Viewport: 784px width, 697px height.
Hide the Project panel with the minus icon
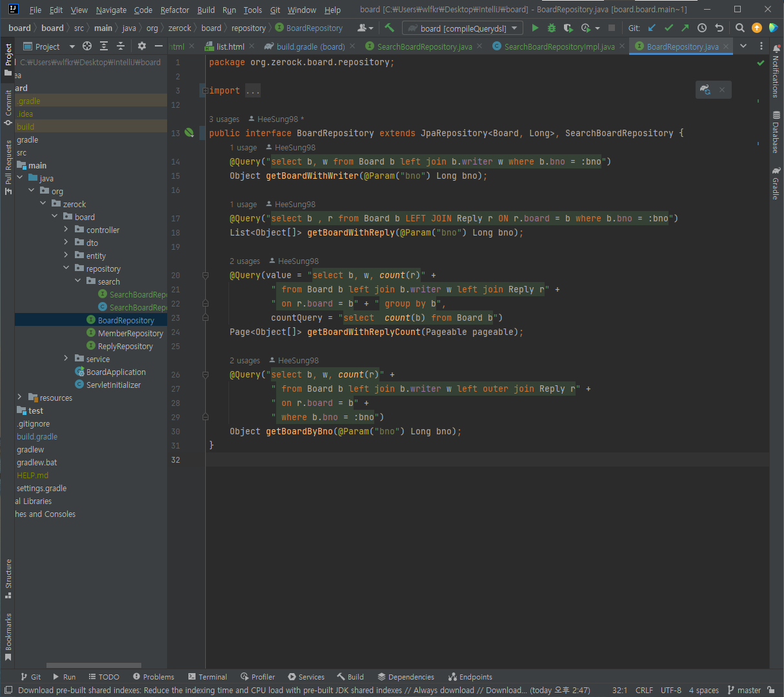(x=159, y=46)
